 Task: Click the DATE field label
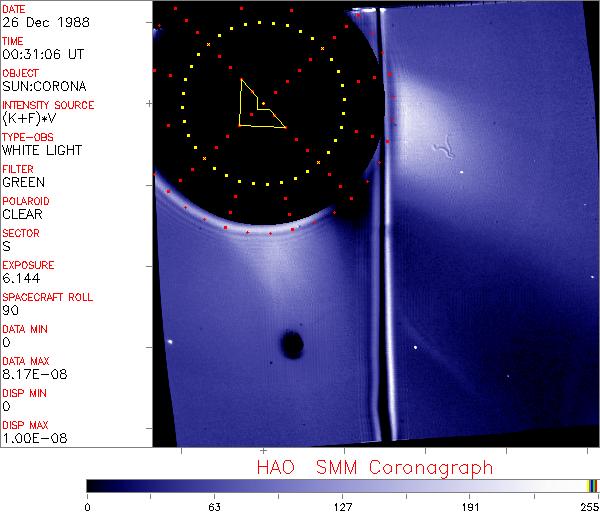14,8
